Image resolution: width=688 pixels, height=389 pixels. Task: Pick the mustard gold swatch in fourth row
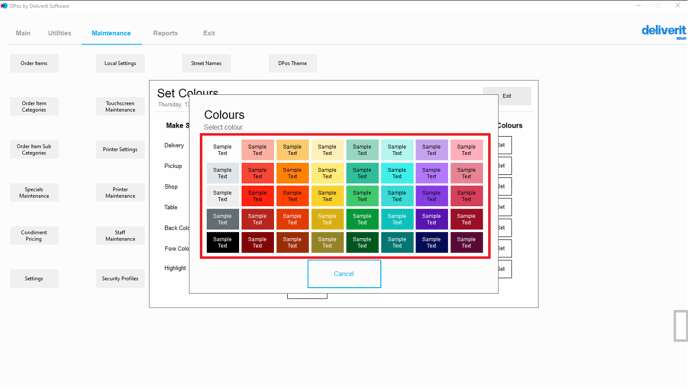point(327,219)
